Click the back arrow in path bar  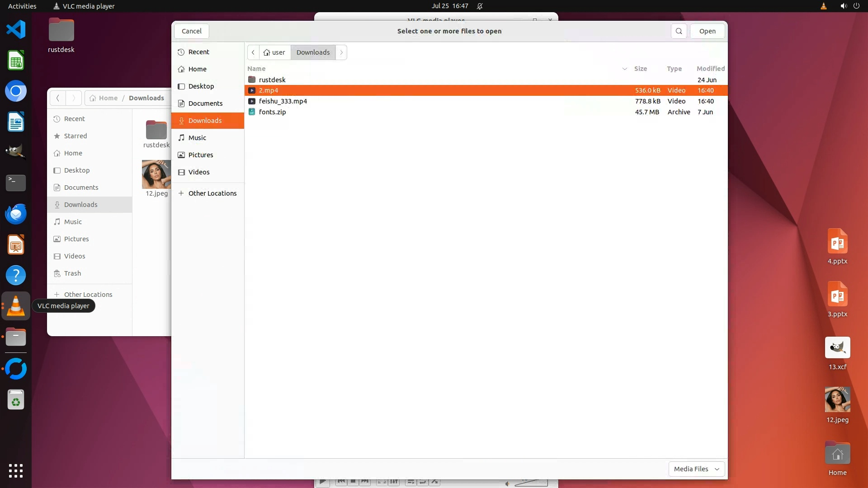(253, 52)
